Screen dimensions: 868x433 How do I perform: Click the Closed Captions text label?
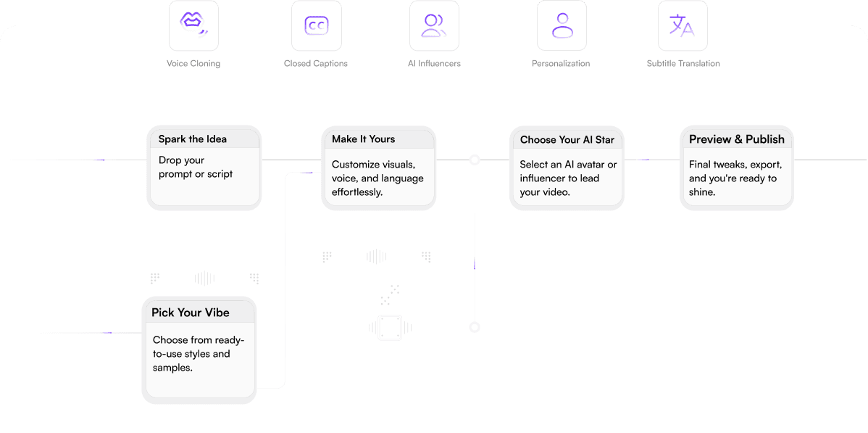315,63
